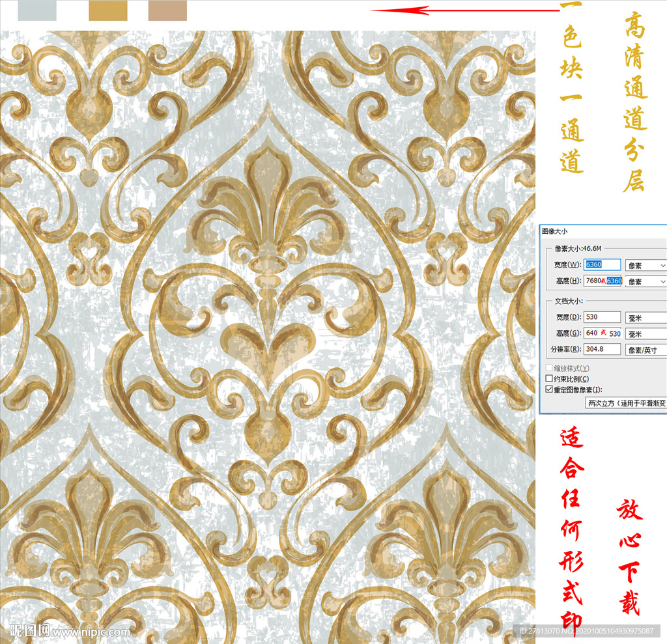Open the pixel height unit dropdown

tap(645, 281)
